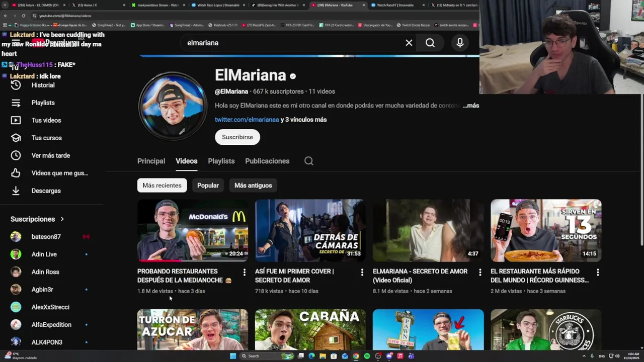
Task: Open the Starbucks video thumbnail
Action: 546,329
